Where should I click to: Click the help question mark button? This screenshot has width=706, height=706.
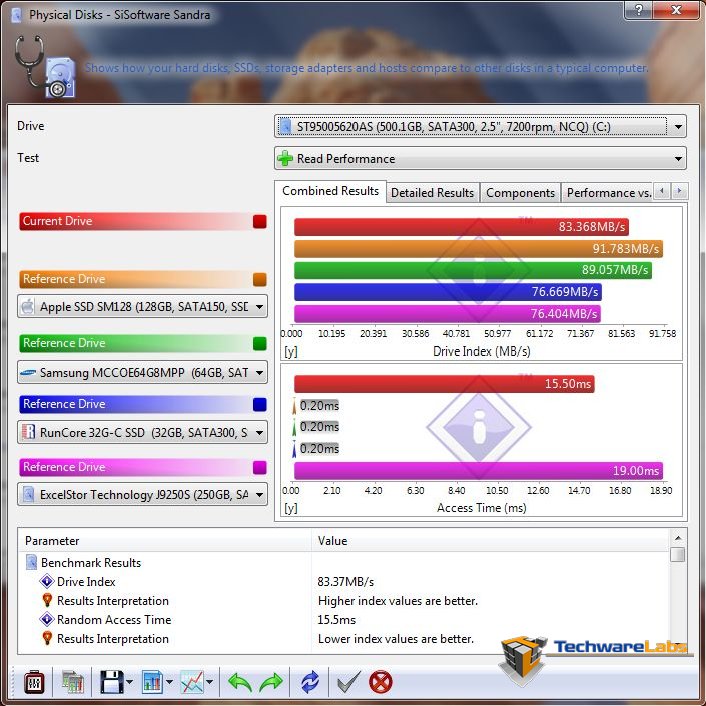pos(638,10)
